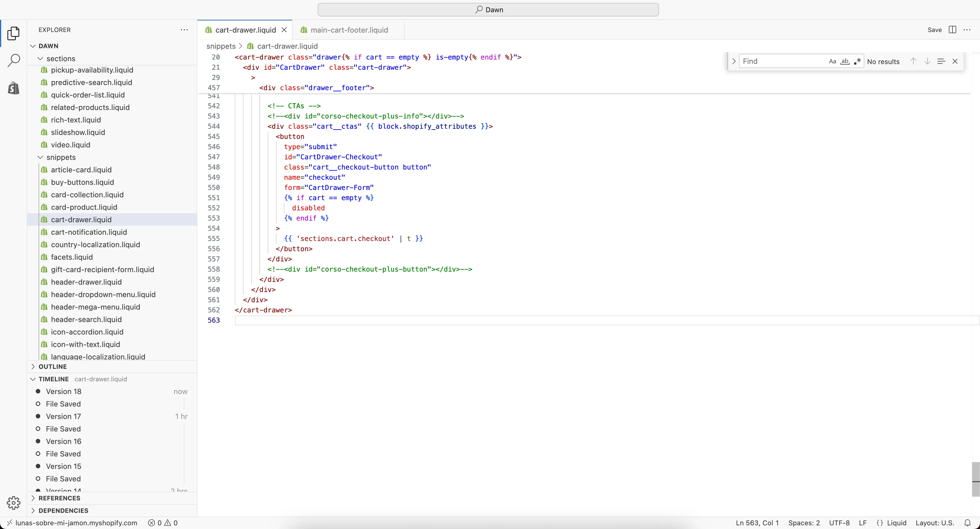Open the Manage gear settings
Viewport: 980px width, 529px height.
point(14,503)
